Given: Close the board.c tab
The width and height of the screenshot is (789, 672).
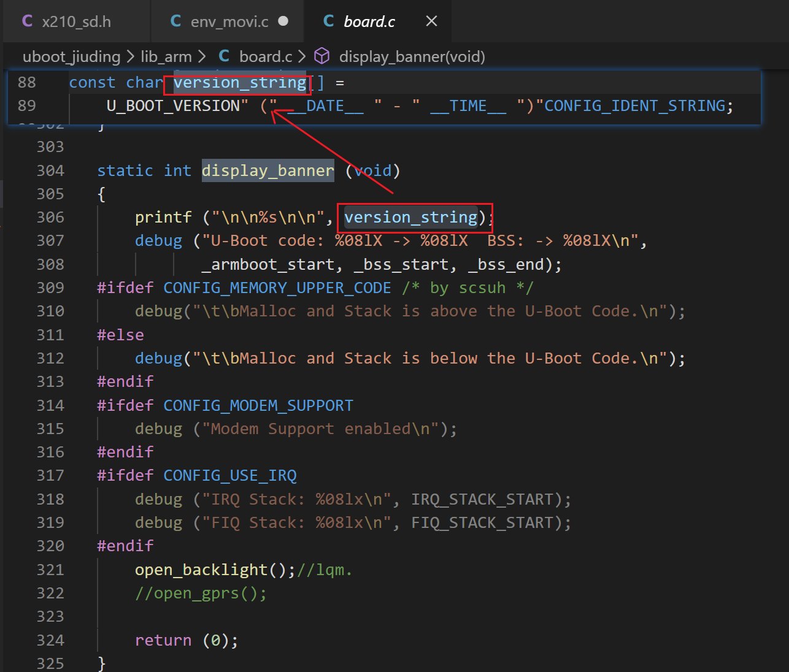Looking at the screenshot, I should click(x=432, y=21).
